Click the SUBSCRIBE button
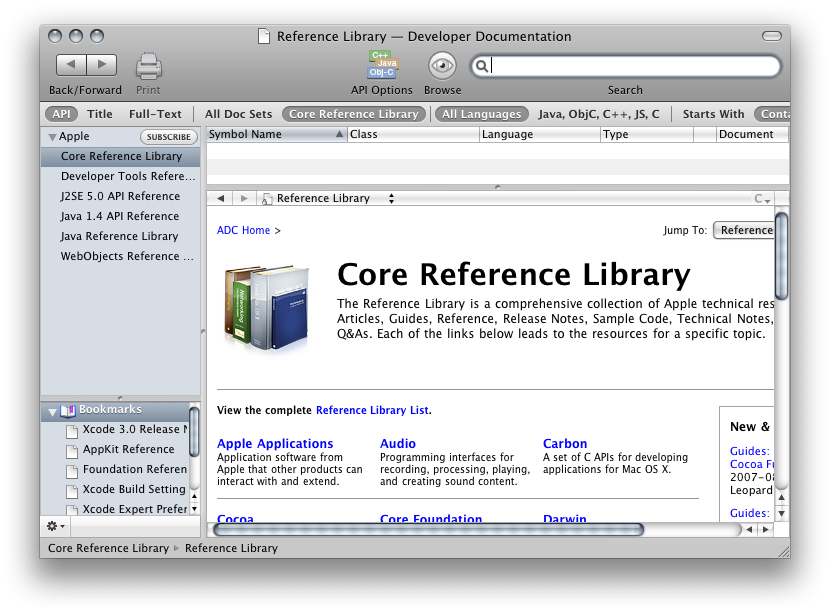Screen dimensions: 830x613 click(168, 137)
